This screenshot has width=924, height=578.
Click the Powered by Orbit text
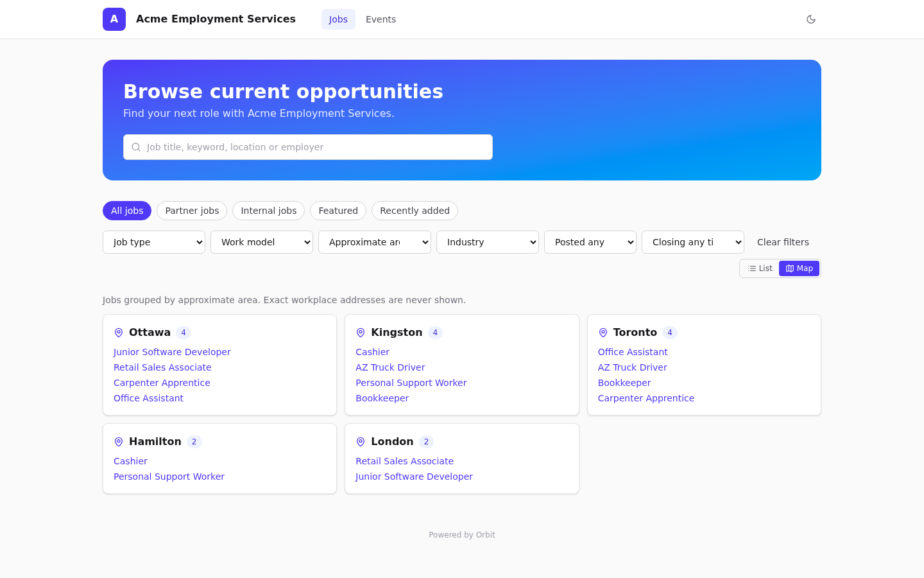coord(462,535)
